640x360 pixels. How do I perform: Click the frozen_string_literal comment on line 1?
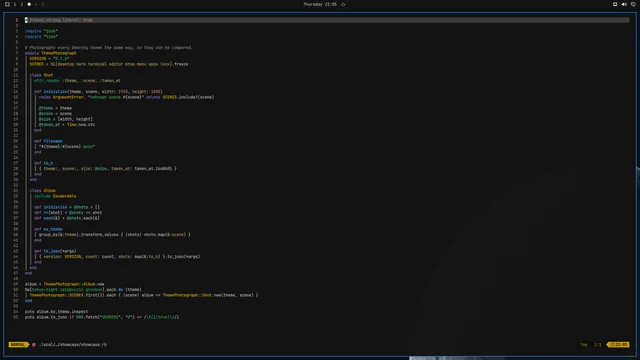click(59, 20)
